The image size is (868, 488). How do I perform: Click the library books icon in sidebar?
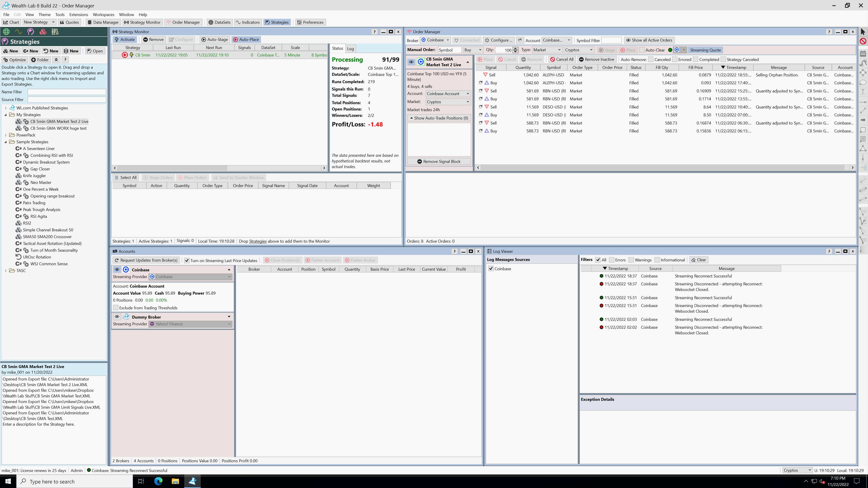(55, 32)
